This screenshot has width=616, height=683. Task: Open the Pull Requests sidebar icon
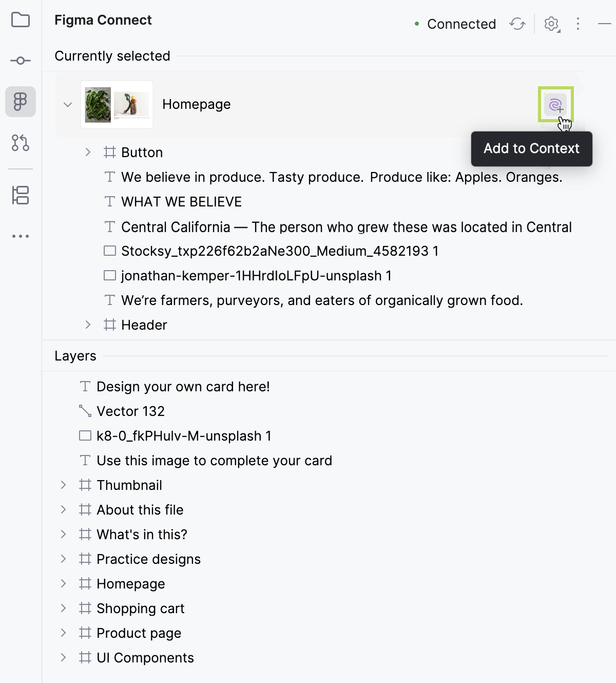pos(21,142)
